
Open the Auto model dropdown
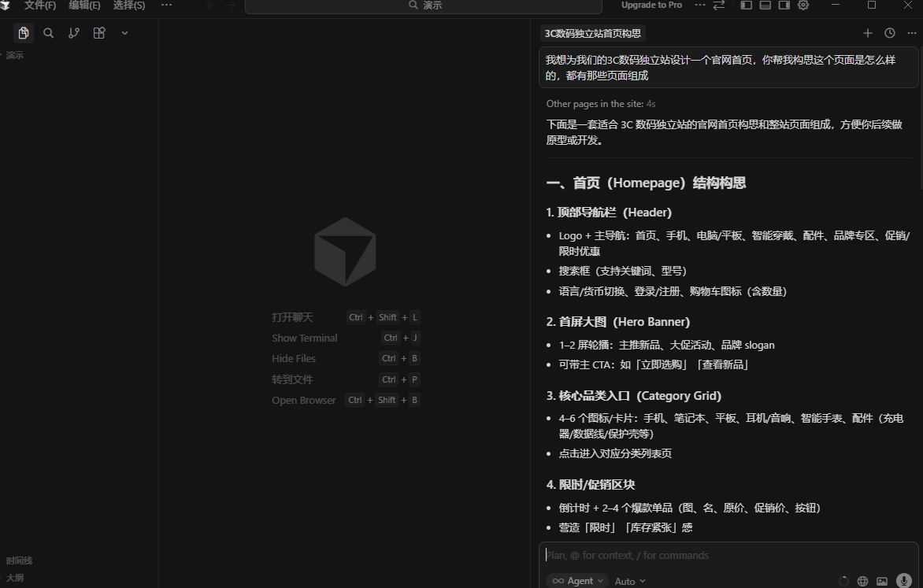click(630, 581)
